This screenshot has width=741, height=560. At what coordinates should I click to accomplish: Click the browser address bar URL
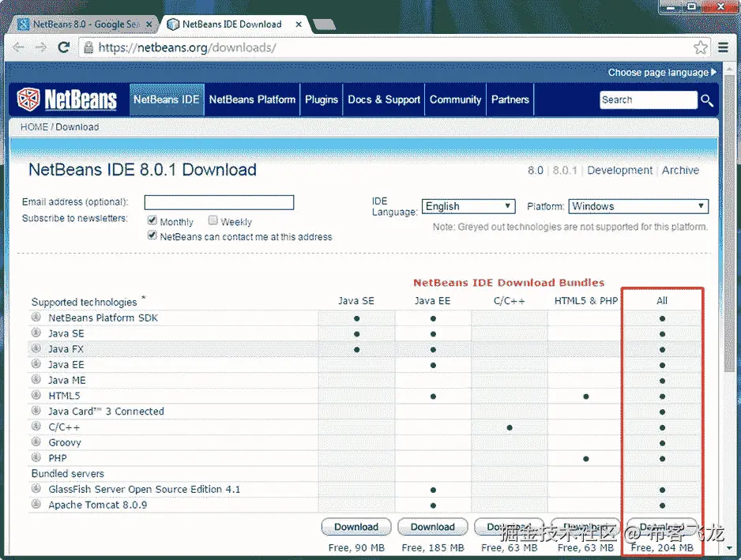coord(186,47)
